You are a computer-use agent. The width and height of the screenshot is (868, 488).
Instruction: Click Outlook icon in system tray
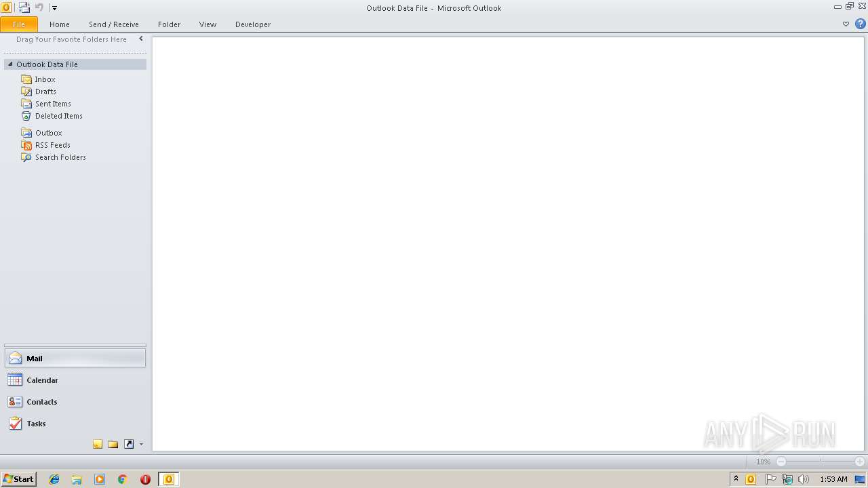(751, 479)
